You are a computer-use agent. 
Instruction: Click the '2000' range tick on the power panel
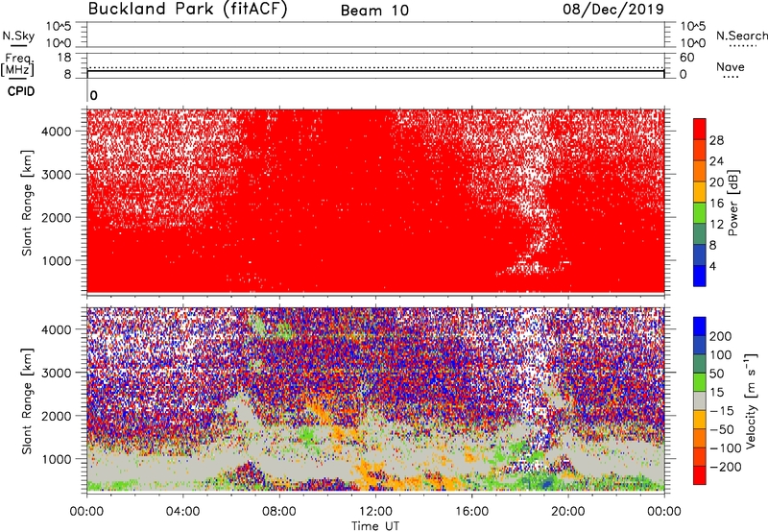[x=57, y=217]
